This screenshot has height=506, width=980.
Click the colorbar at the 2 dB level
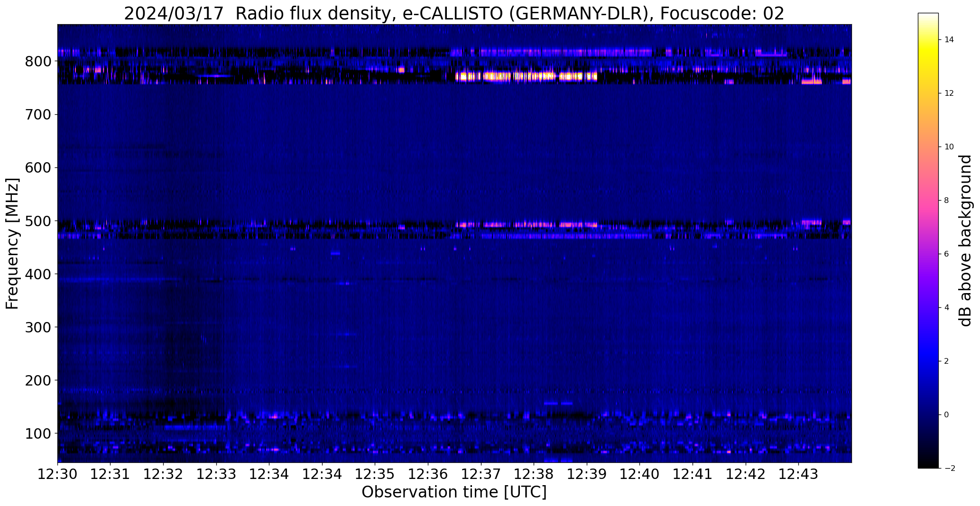pyautogui.click(x=928, y=361)
